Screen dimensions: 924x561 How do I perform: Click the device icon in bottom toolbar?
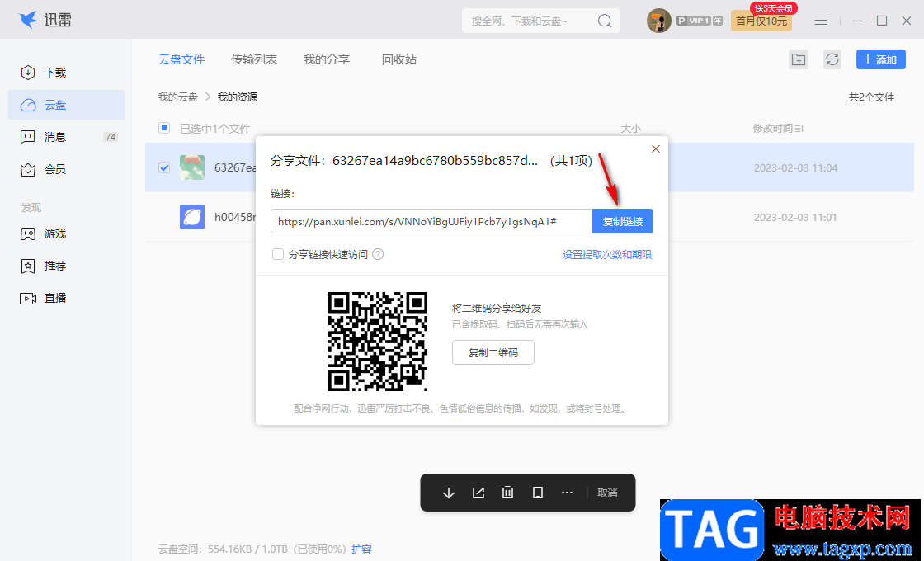click(537, 493)
